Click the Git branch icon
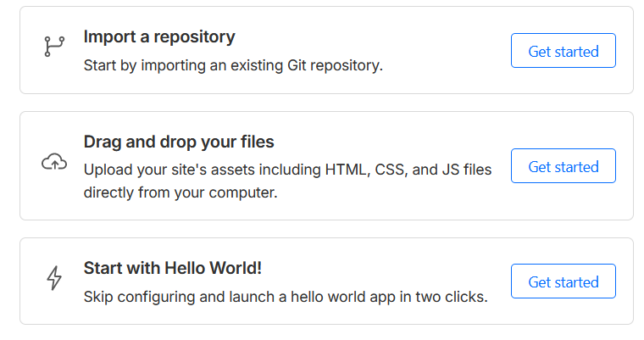The height and width of the screenshot is (340, 644). tap(53, 47)
